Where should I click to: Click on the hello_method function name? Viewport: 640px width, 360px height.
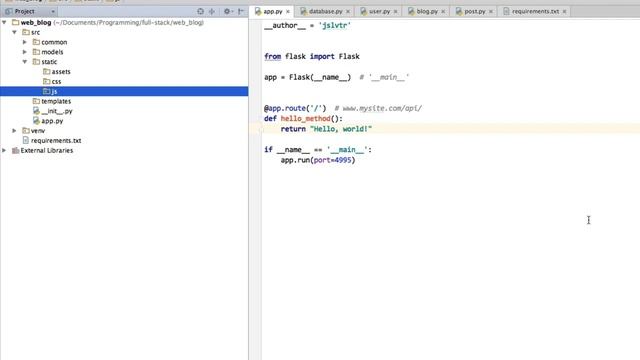coord(305,119)
